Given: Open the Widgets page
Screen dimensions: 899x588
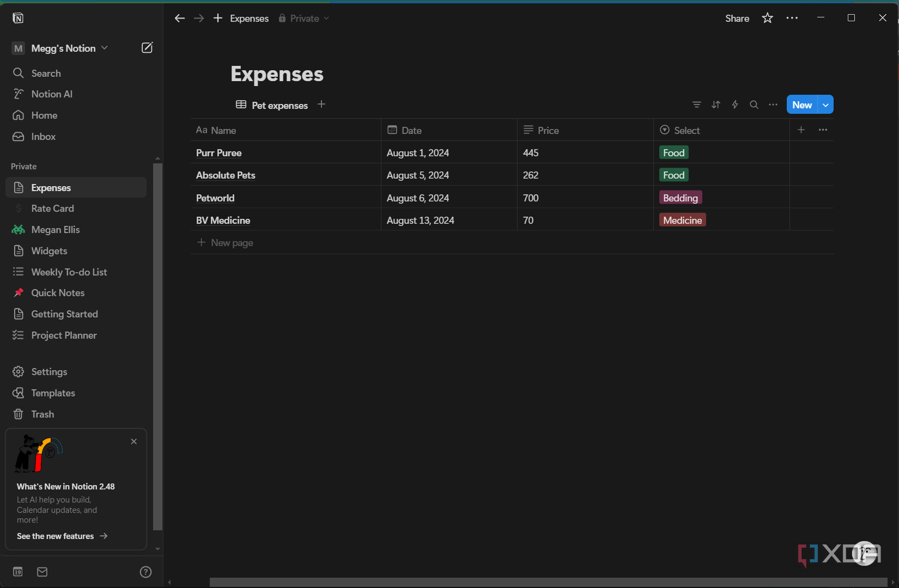Looking at the screenshot, I should pos(76,251).
